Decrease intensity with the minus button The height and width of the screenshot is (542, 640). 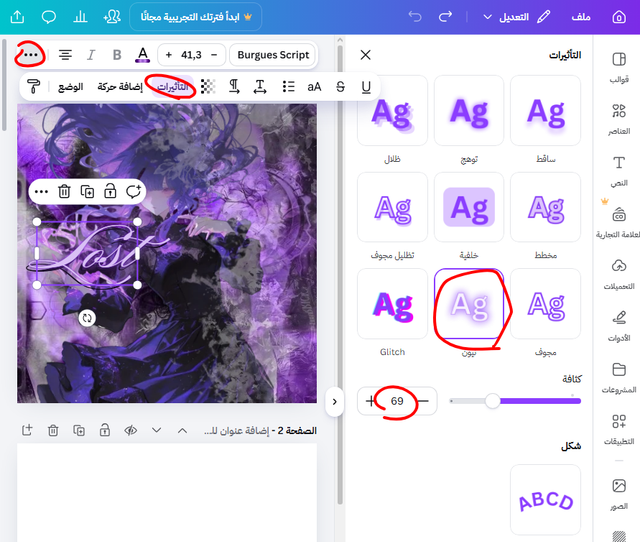424,401
